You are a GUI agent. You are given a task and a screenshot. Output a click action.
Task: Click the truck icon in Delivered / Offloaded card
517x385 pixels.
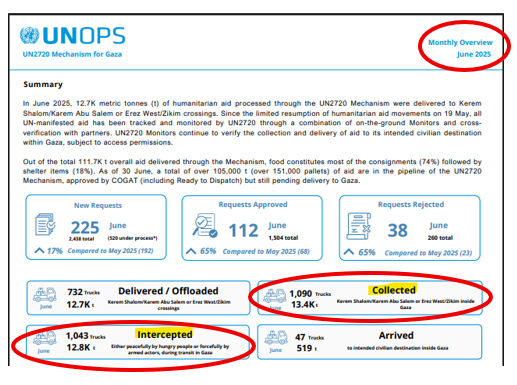[45, 294]
